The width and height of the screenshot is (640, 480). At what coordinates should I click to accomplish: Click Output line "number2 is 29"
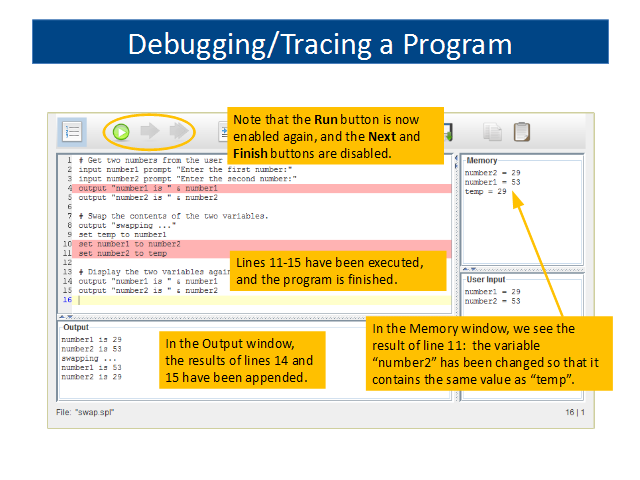(91, 377)
